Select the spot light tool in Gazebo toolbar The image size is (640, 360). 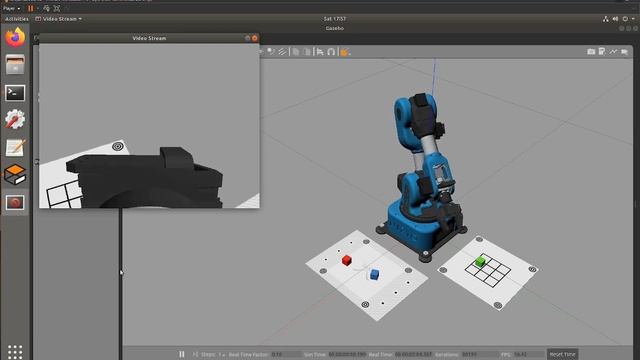(271, 52)
